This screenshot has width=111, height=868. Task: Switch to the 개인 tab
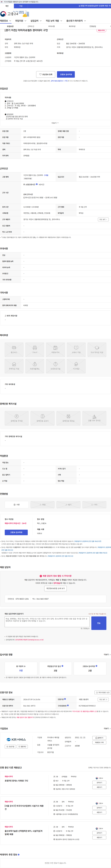tap(7, 6)
